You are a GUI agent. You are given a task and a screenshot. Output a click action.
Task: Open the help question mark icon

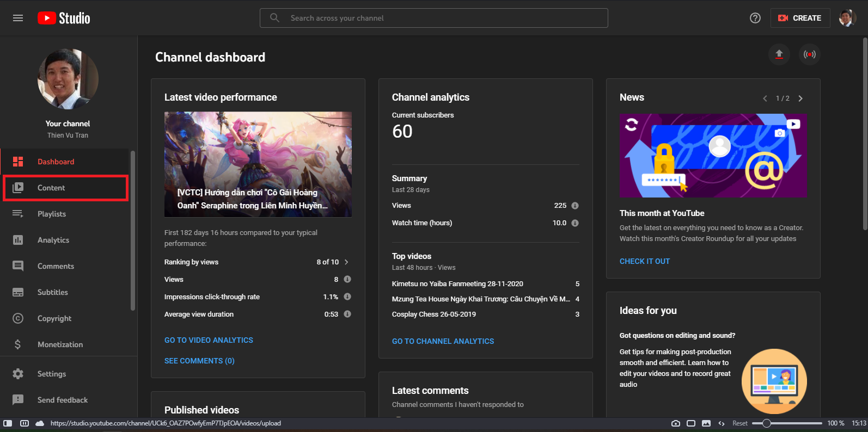[755, 18]
